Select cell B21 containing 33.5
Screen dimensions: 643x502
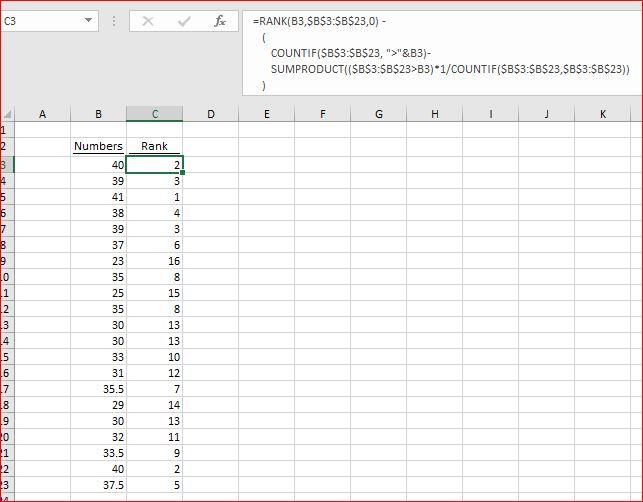98,453
